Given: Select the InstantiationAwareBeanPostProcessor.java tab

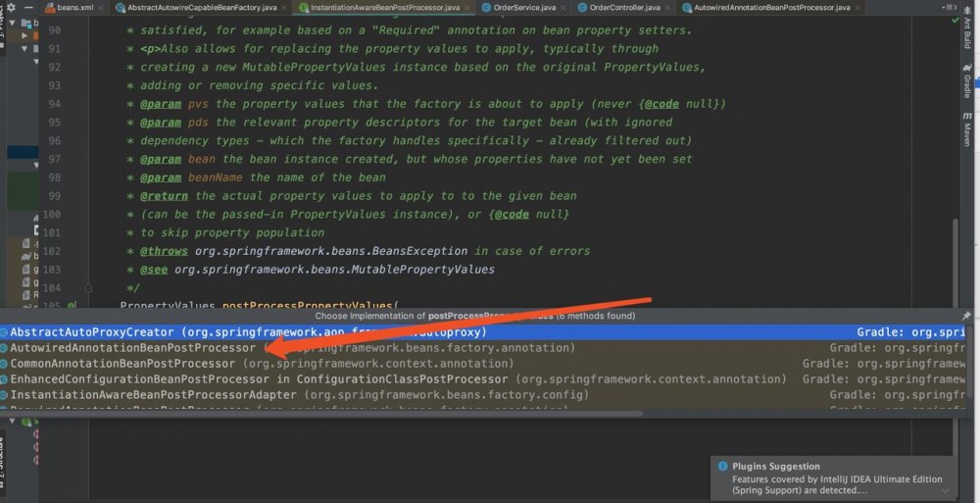Looking at the screenshot, I should [385, 8].
